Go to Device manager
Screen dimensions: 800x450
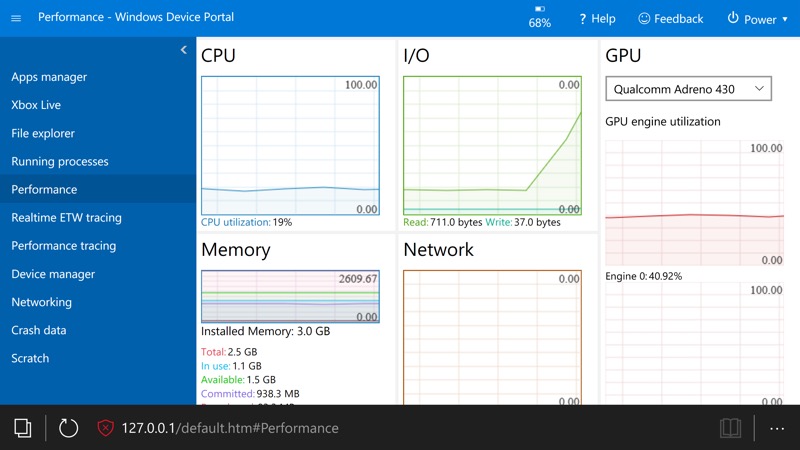pos(53,274)
